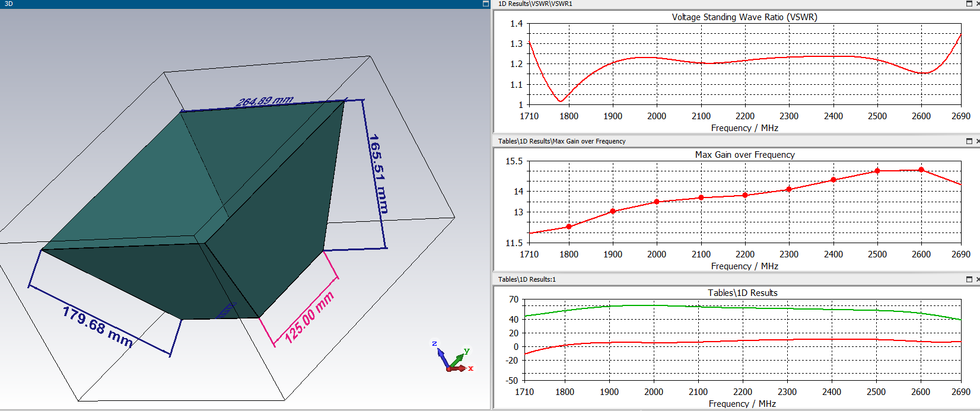Screen dimensions: 980x411
Task: Pick the pink 125.00 mm dimension
Action: point(309,318)
